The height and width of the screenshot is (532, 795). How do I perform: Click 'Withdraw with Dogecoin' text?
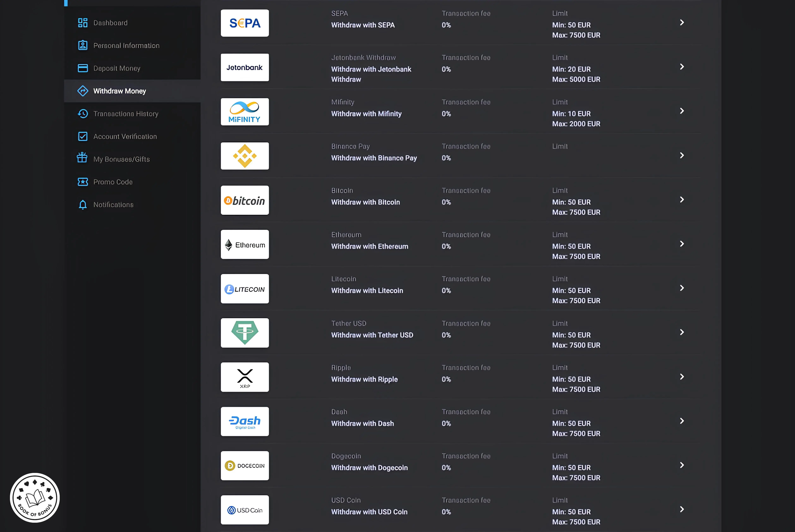pos(369,468)
